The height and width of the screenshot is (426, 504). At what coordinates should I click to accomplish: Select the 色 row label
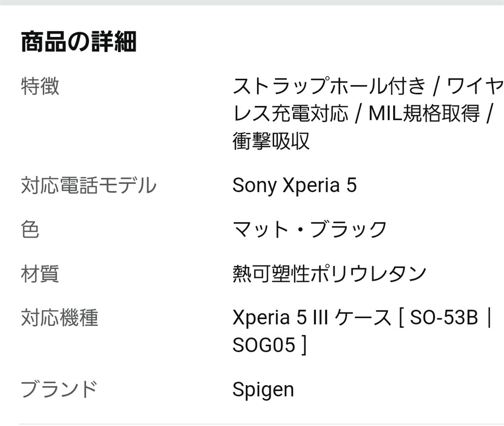pos(30,230)
